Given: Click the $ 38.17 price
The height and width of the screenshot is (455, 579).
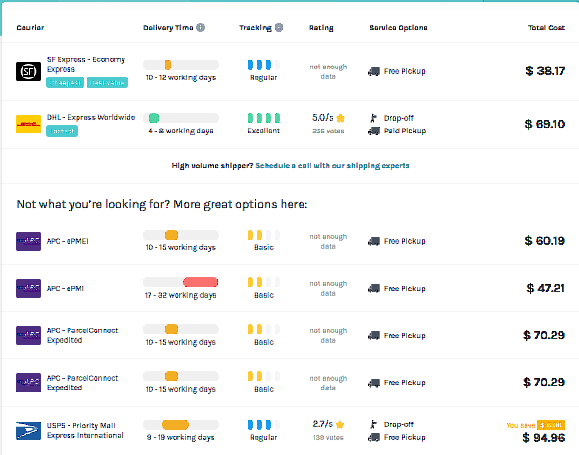Looking at the screenshot, I should coord(545,71).
